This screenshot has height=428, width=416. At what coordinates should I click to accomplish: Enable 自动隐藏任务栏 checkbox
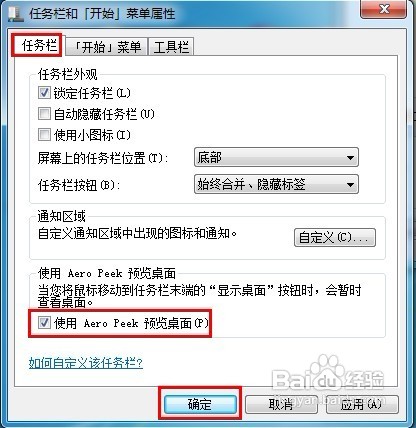tap(44, 114)
